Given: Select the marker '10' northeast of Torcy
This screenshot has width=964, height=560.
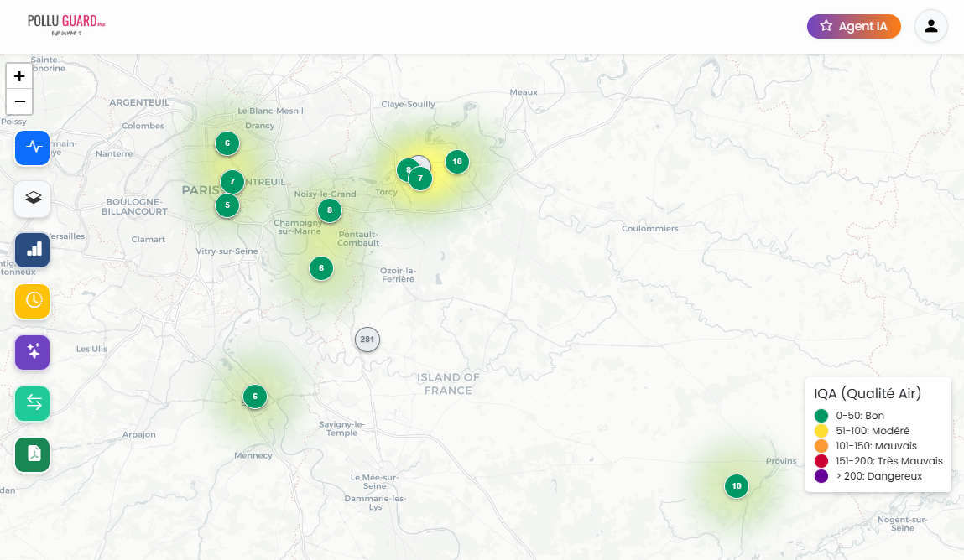Looking at the screenshot, I should (x=456, y=162).
